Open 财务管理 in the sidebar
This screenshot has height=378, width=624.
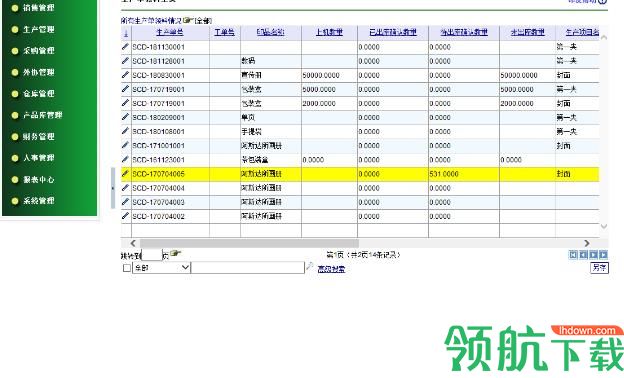[39, 136]
